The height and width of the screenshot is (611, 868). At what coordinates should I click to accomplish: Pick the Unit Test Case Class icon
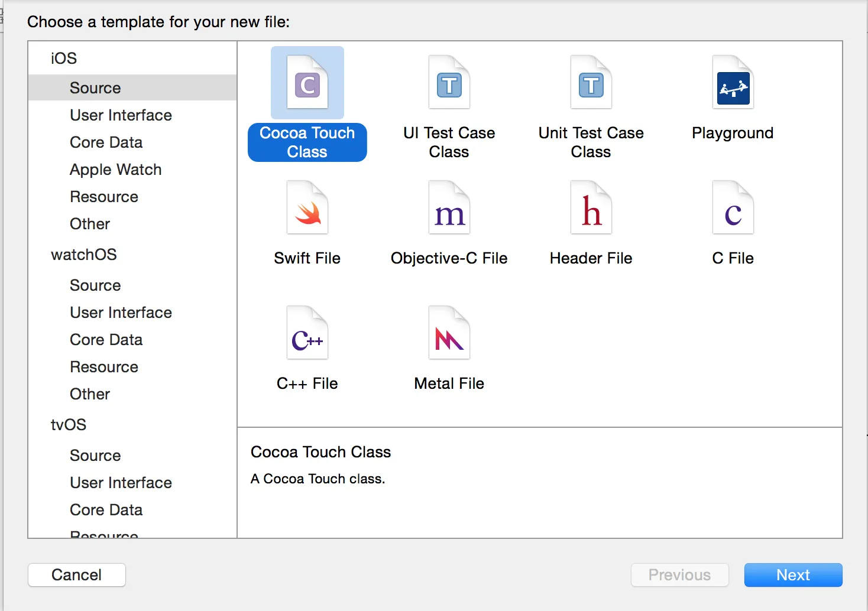click(x=591, y=83)
